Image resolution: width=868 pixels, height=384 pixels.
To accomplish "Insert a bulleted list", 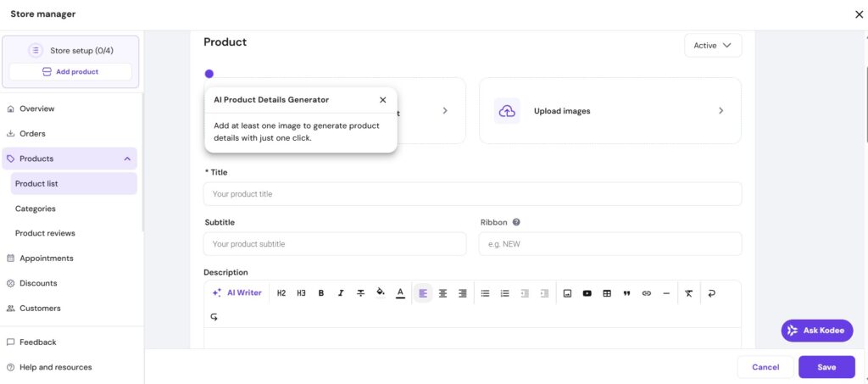I will click(x=485, y=293).
